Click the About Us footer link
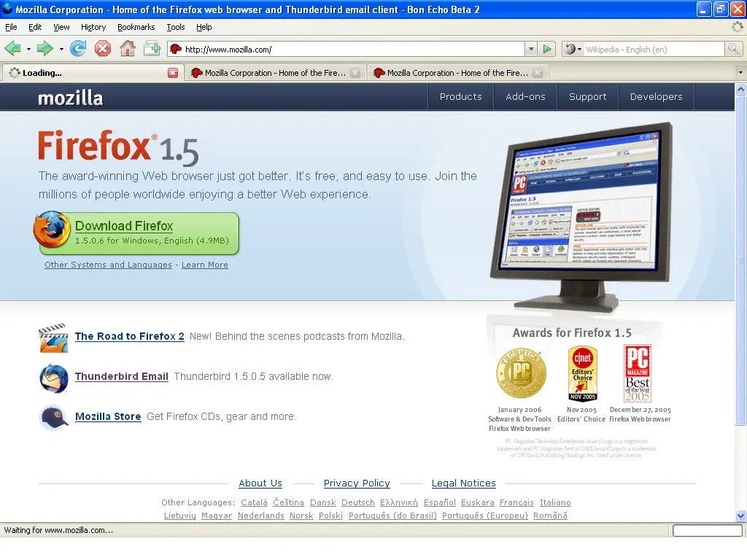This screenshot has height=560, width=747. coord(260,483)
